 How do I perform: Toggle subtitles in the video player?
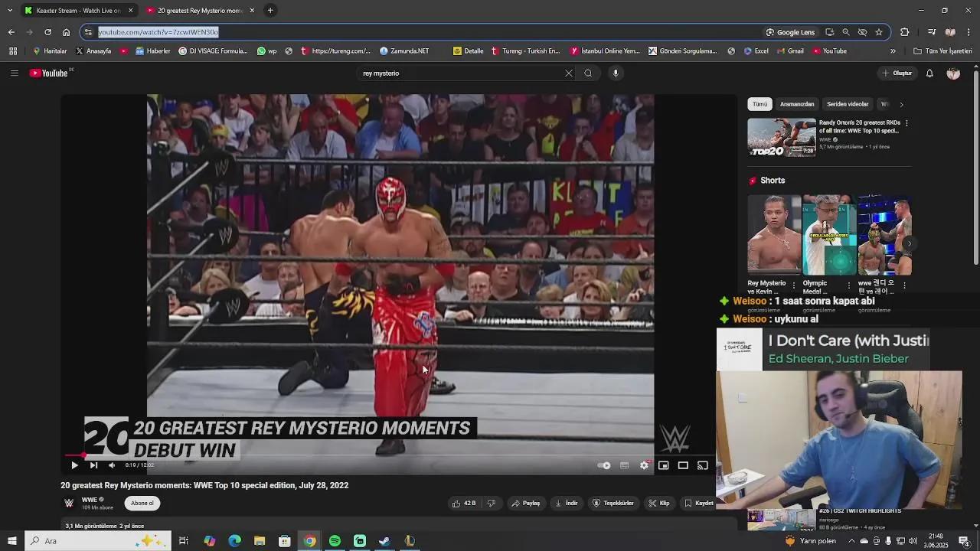(x=625, y=465)
